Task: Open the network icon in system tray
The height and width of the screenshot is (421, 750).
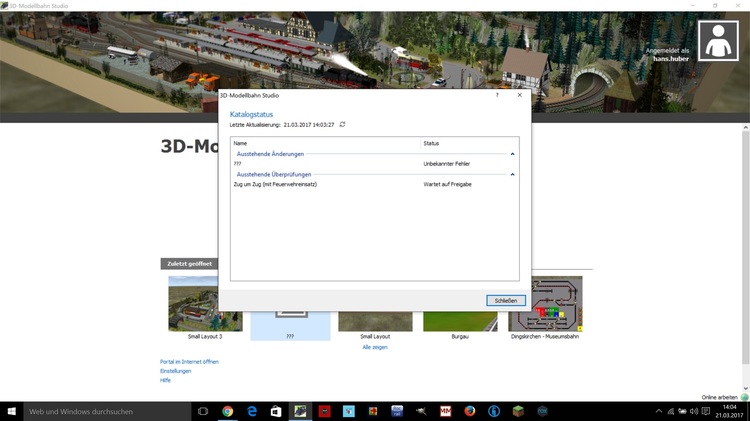Action: (671, 411)
